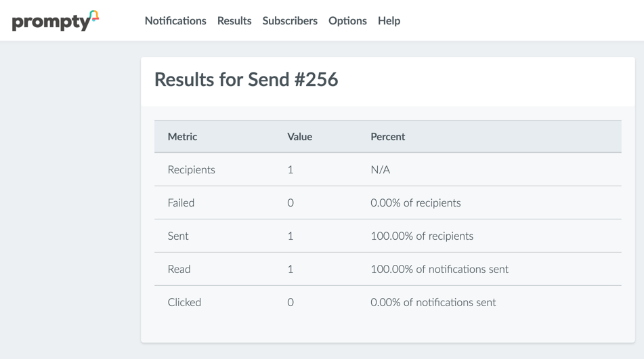644x359 pixels.
Task: Click the 100.00% of recipients text
Action: click(422, 236)
